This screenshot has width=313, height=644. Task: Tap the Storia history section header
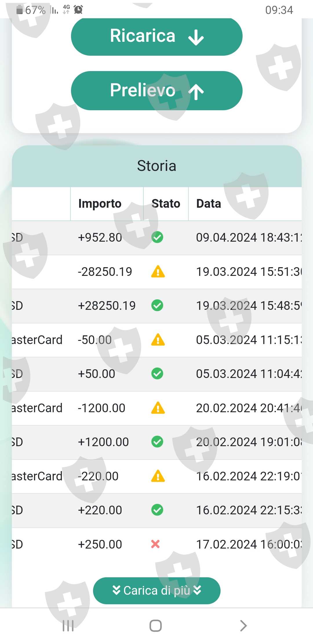point(156,166)
